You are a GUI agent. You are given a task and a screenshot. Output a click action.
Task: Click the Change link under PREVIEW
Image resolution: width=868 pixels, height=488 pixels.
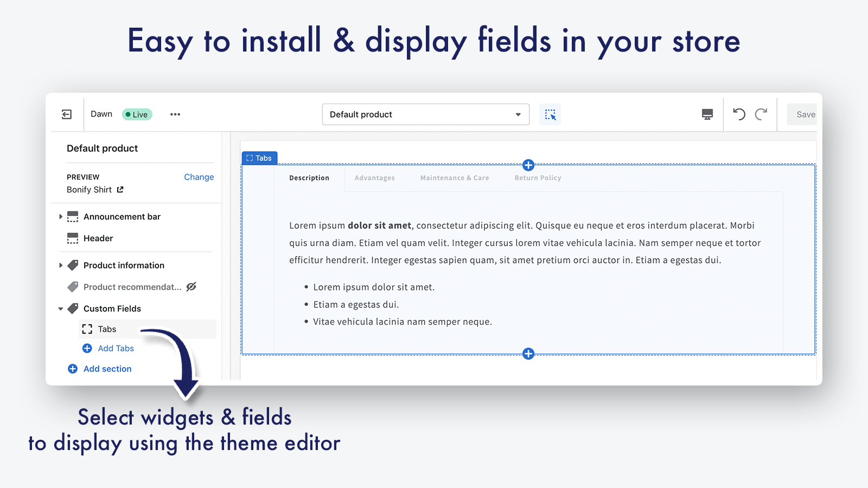point(199,177)
